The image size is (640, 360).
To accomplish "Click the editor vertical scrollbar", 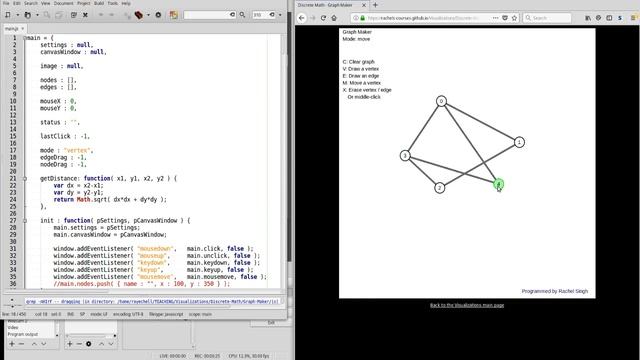I will coord(284,161).
